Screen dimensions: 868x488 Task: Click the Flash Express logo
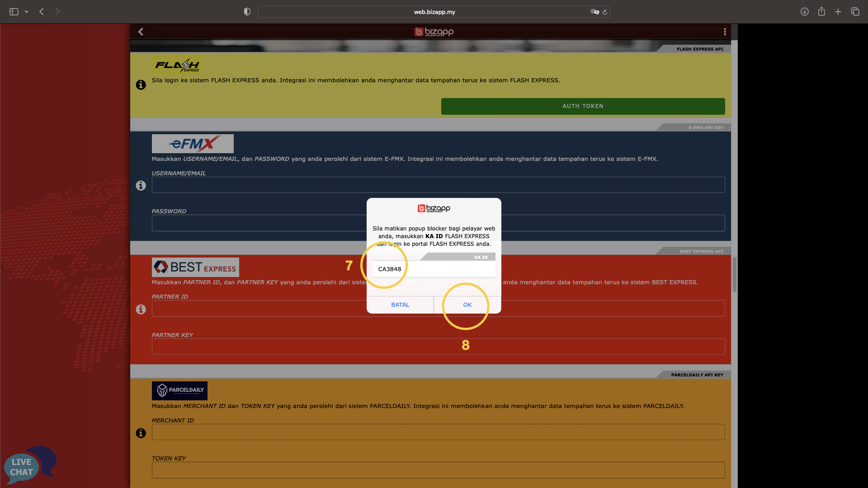(x=177, y=66)
